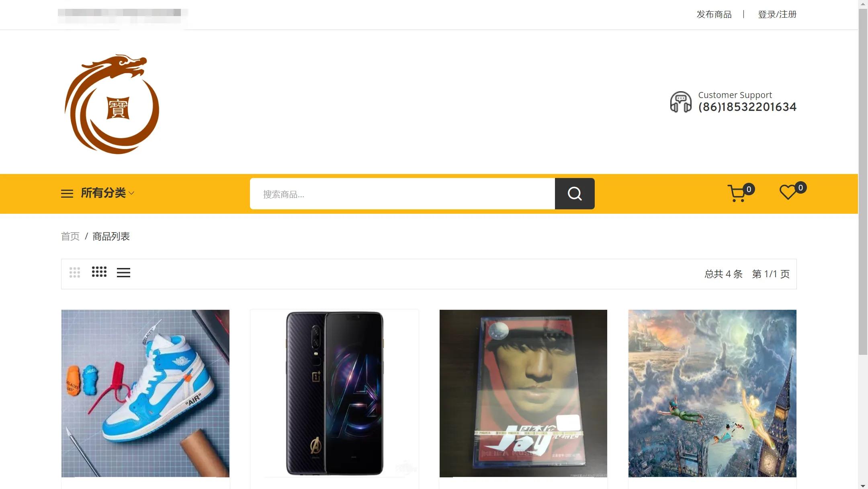Open the OnePlus Avengers phone product
The width and height of the screenshot is (868, 489).
click(334, 393)
